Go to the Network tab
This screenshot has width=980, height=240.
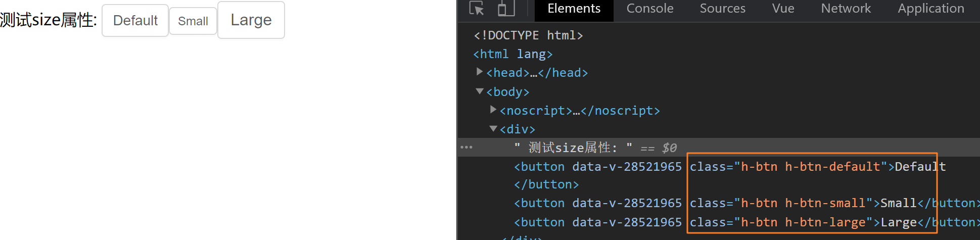pos(846,9)
